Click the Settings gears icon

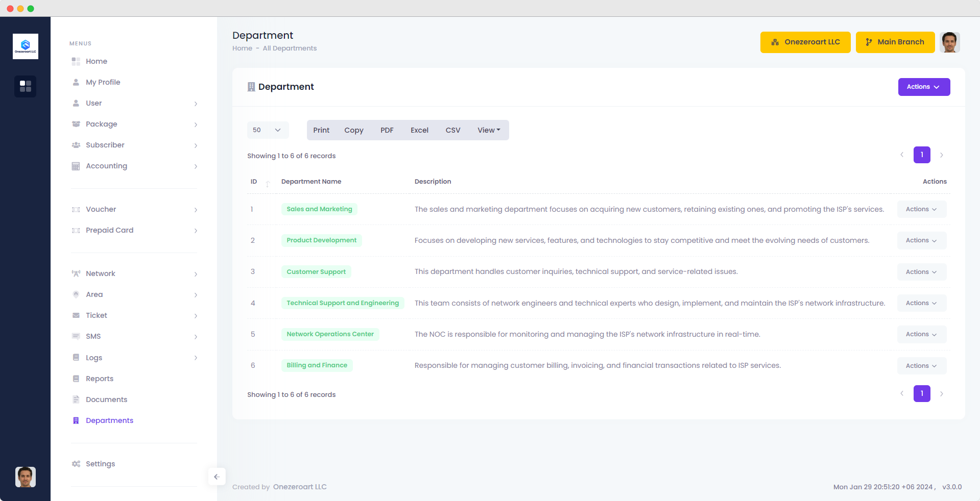point(76,464)
